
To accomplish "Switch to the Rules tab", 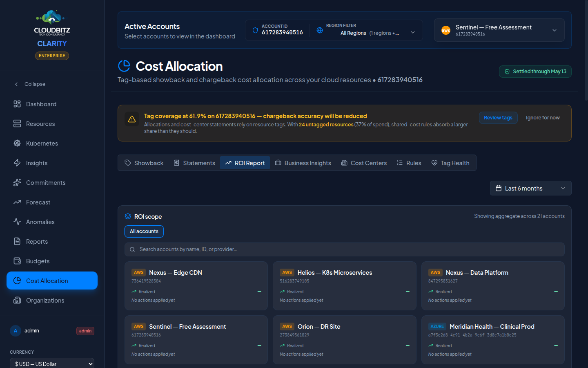I will (x=409, y=163).
